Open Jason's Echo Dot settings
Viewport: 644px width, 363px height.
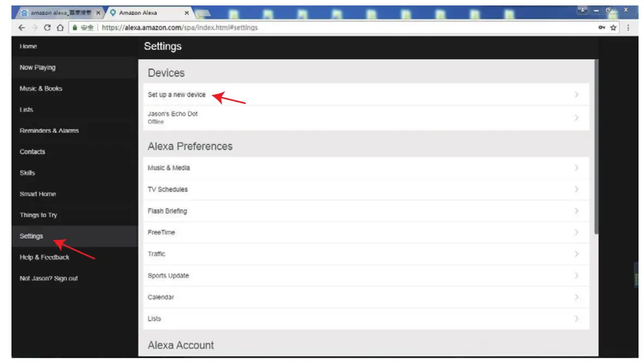coord(366,118)
